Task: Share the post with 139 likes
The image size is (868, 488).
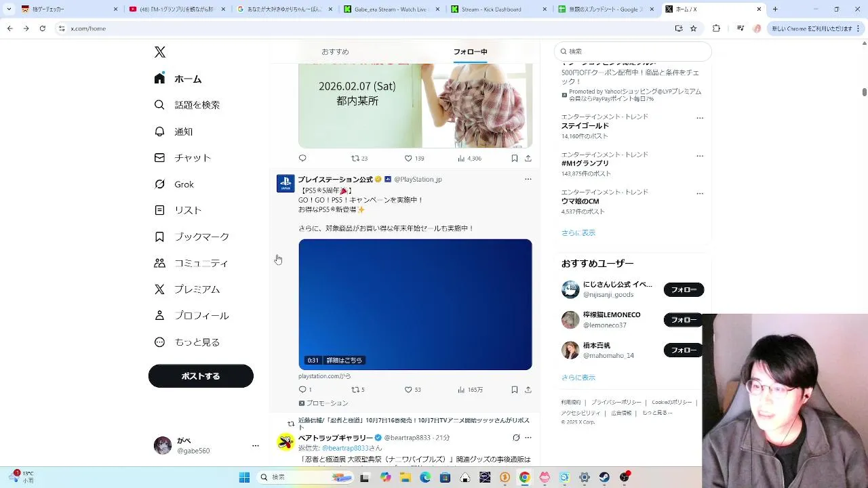Action: click(x=528, y=158)
